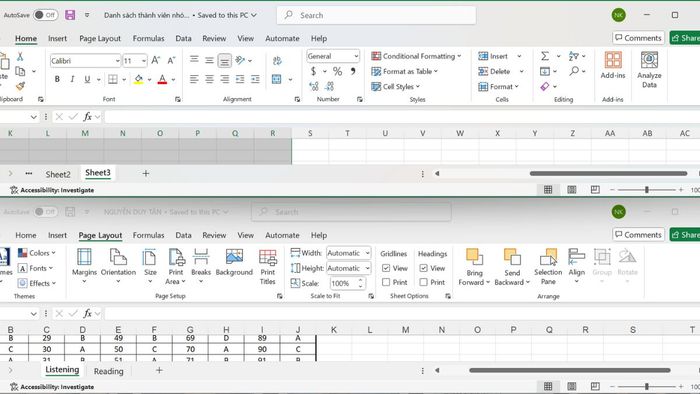Open the Insert tab in the top window
This screenshot has width=700, height=394.
(58, 38)
